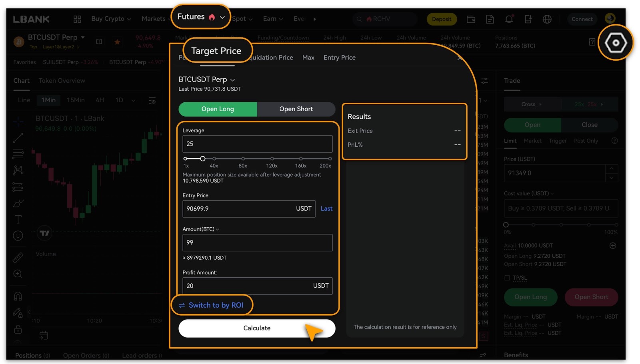This screenshot has height=364, width=640.
Task: Open the wallet icon in header
Action: [x=471, y=19]
